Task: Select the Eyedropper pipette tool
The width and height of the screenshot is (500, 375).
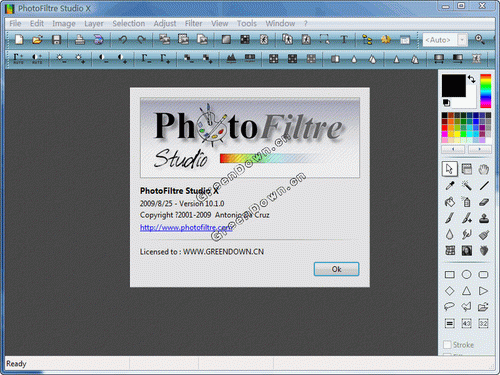Action: (x=450, y=185)
